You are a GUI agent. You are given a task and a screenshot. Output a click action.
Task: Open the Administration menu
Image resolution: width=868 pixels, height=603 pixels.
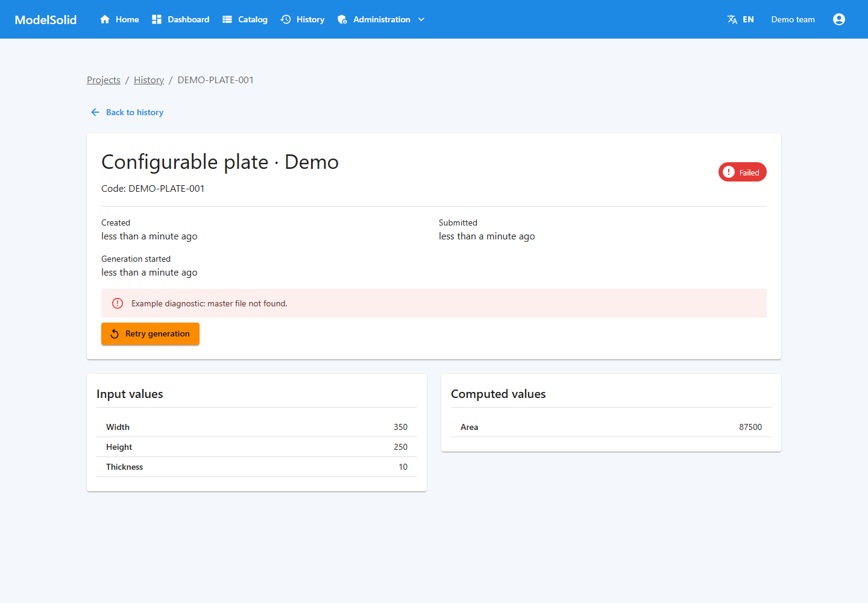(x=382, y=19)
